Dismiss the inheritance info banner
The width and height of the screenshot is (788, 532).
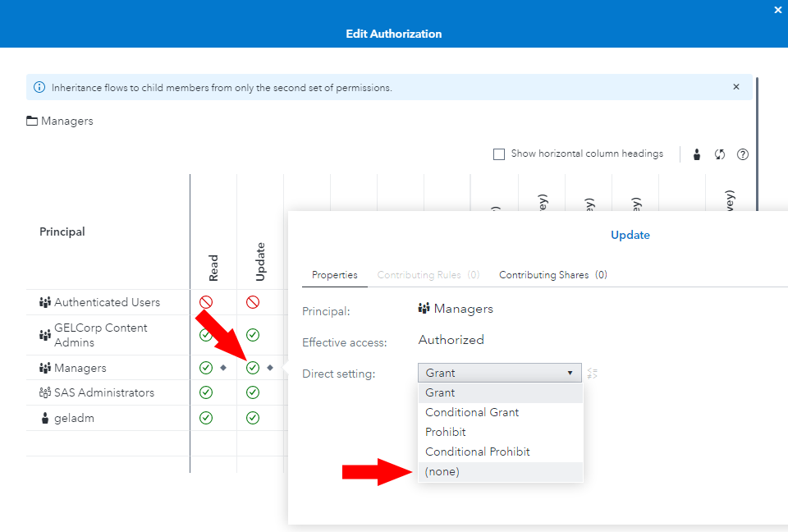tap(736, 87)
